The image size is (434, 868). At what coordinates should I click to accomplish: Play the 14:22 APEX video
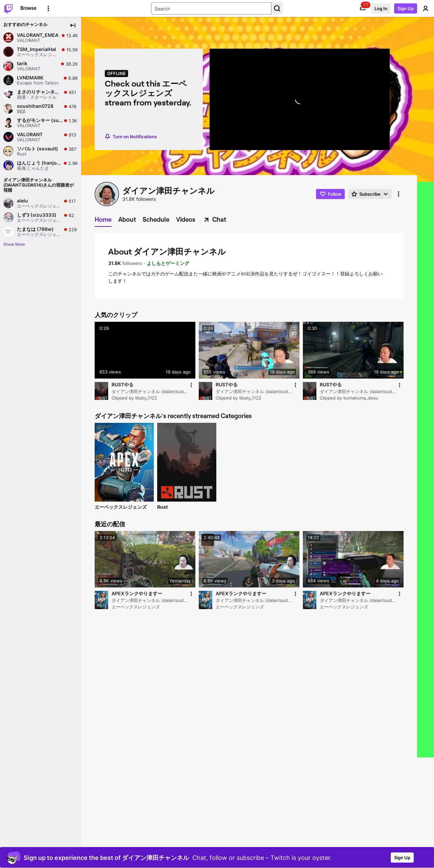pos(353,559)
